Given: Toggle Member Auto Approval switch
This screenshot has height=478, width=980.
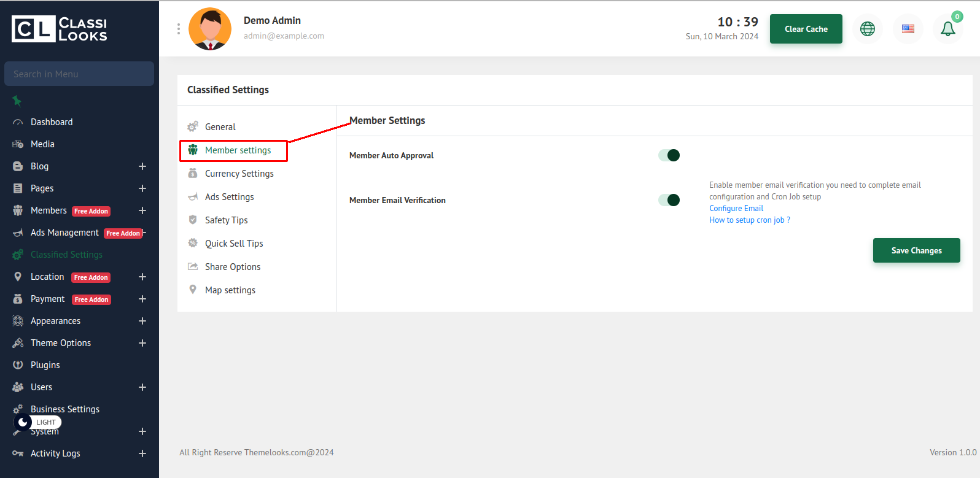Looking at the screenshot, I should 669,155.
